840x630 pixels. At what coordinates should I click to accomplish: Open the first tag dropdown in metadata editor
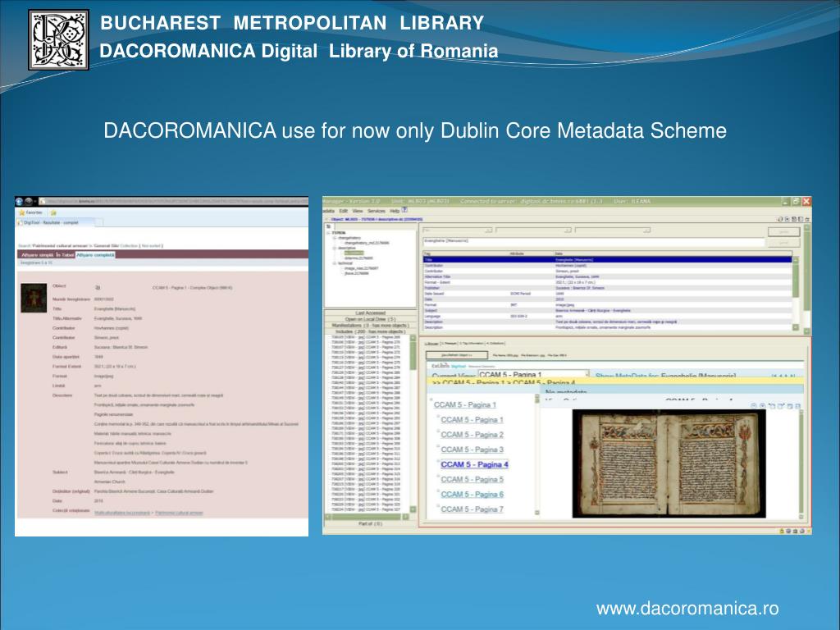tap(458, 231)
